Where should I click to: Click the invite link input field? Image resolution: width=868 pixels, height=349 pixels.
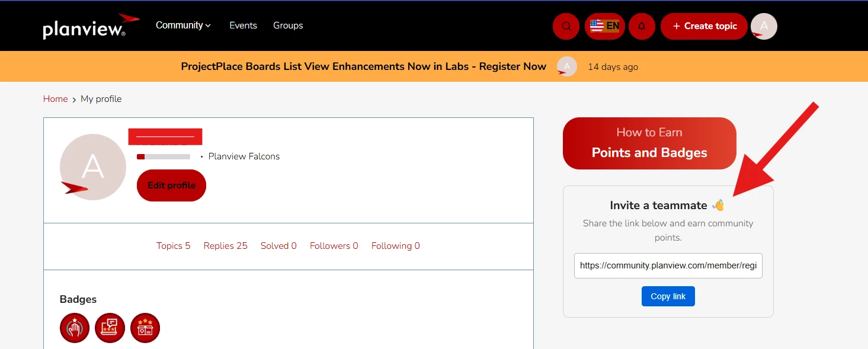point(668,265)
